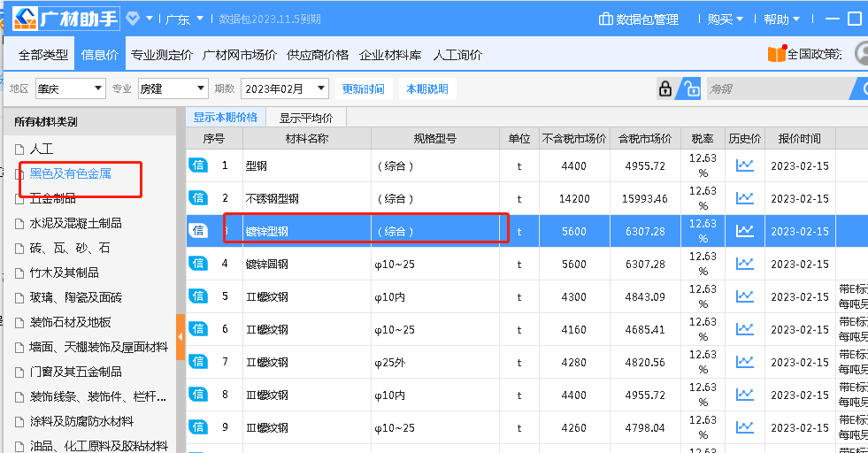Select 显示本期价格 tab
Viewport: 868px width, 453px height.
click(226, 118)
